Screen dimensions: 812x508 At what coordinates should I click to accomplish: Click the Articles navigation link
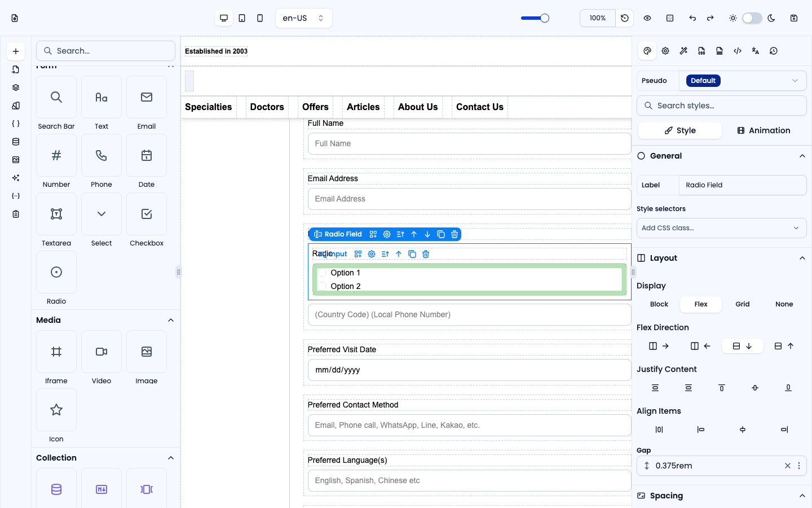click(x=363, y=107)
